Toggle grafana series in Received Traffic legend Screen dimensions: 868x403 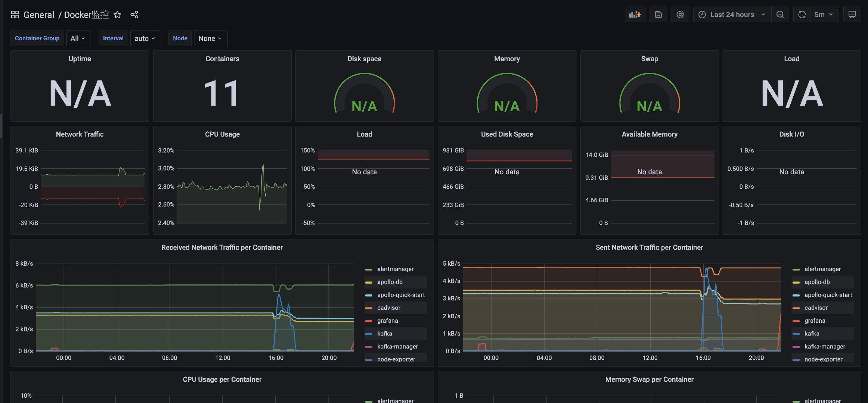387,321
